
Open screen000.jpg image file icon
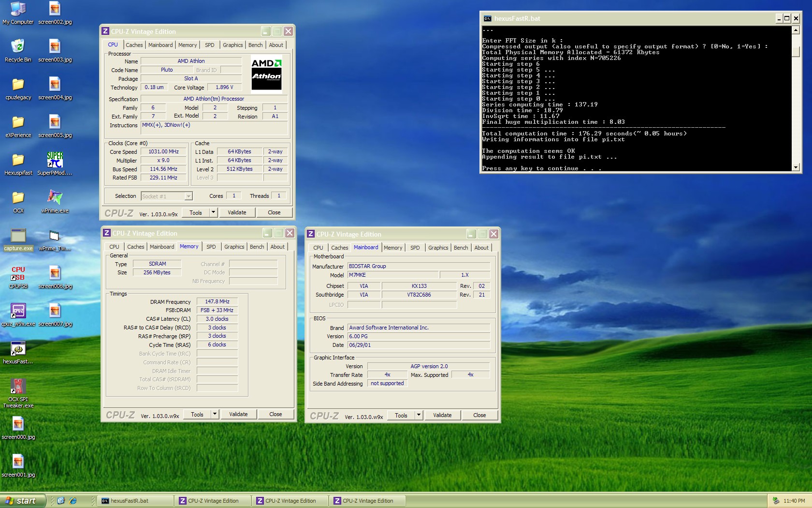coord(18,428)
